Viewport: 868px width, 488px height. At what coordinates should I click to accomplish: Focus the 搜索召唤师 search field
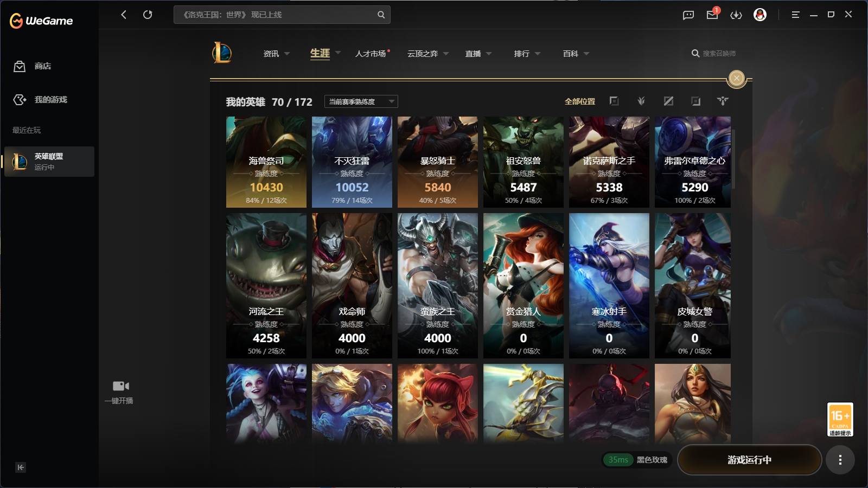click(x=714, y=54)
